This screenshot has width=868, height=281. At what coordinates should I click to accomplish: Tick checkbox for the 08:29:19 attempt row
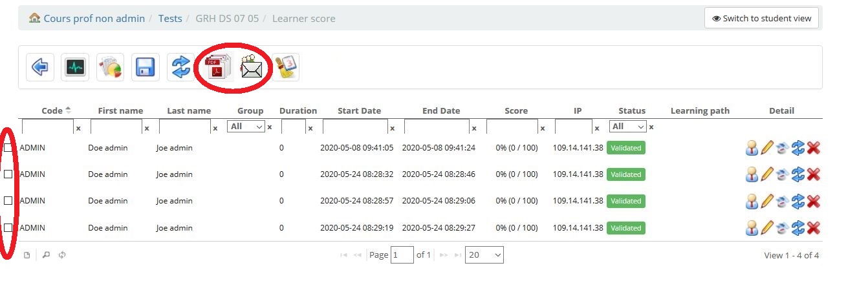click(x=8, y=227)
